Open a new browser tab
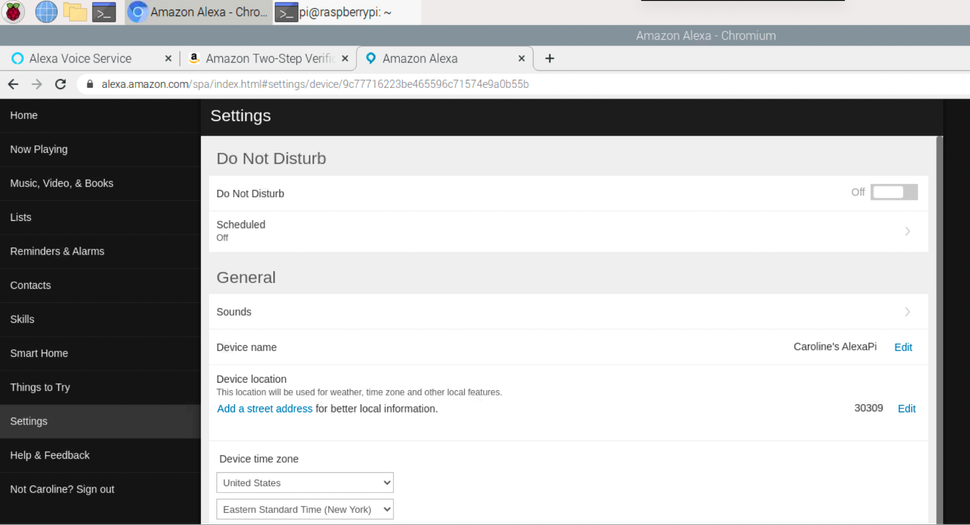The image size is (970, 525). (x=549, y=58)
